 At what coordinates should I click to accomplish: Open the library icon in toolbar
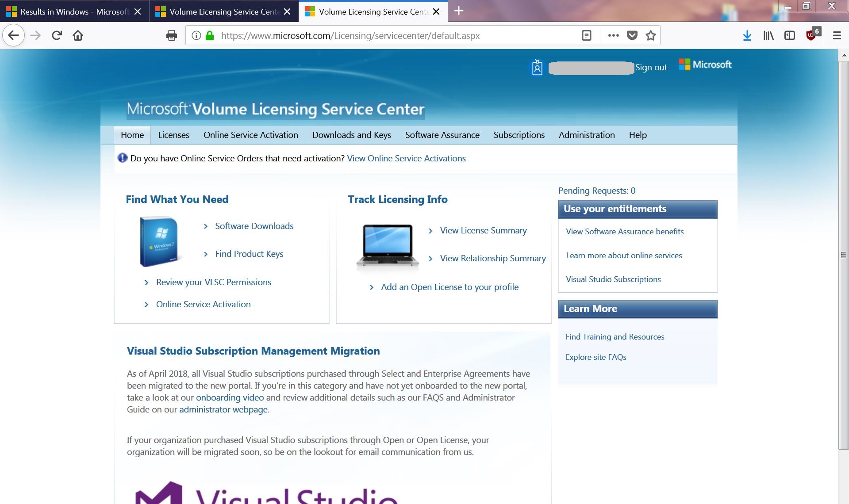(x=768, y=35)
